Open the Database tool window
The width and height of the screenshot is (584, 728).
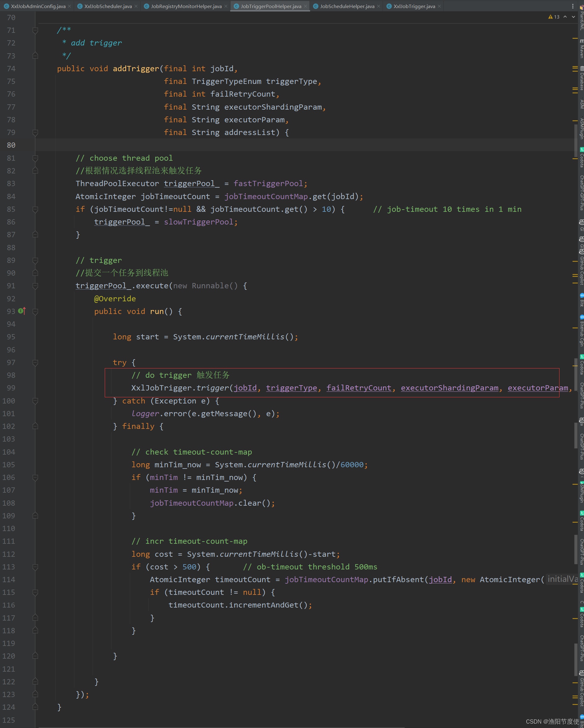pos(581,78)
